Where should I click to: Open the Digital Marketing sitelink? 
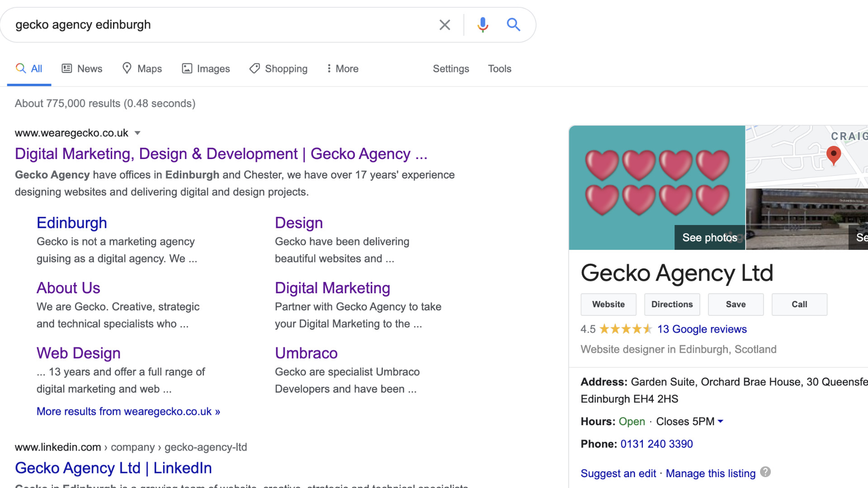click(332, 288)
